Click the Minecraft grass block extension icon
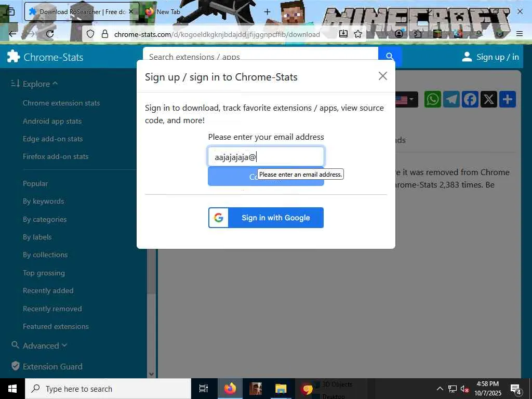The height and width of the screenshot is (399, 532). click(437, 34)
